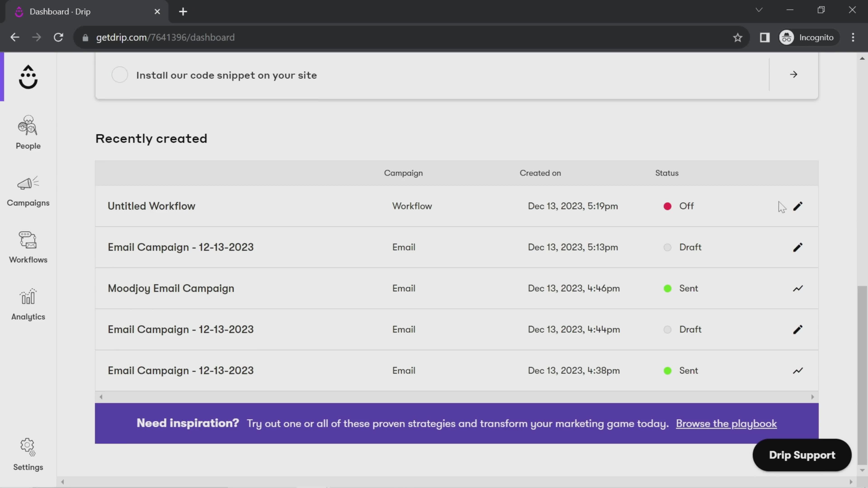Click the Recently created heading
Image resolution: width=868 pixels, height=488 pixels.
coord(151,139)
